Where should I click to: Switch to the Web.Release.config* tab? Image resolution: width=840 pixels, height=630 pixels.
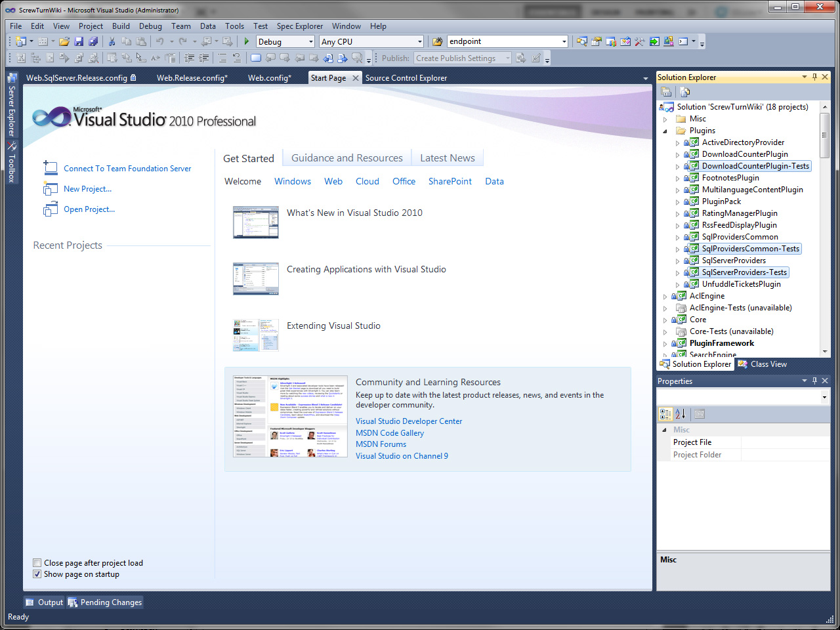coord(192,77)
